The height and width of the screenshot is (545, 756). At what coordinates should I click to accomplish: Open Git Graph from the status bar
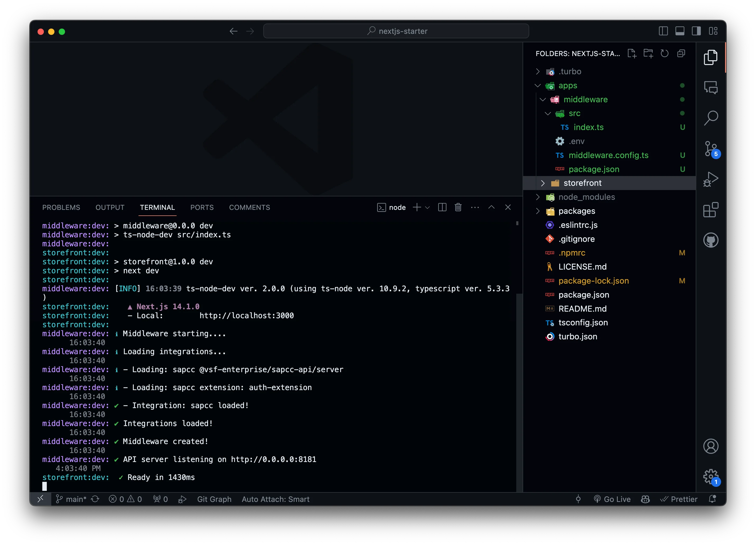point(214,499)
